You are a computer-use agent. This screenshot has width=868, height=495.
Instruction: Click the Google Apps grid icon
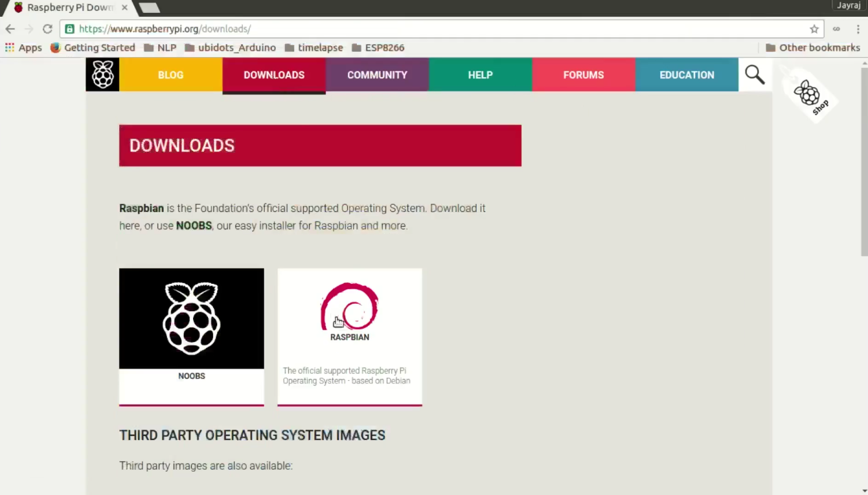coord(9,47)
